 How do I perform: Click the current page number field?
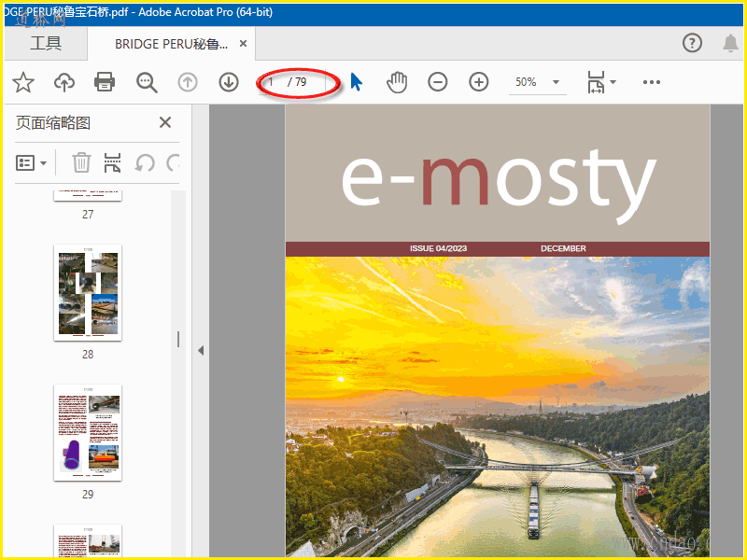coord(271,82)
